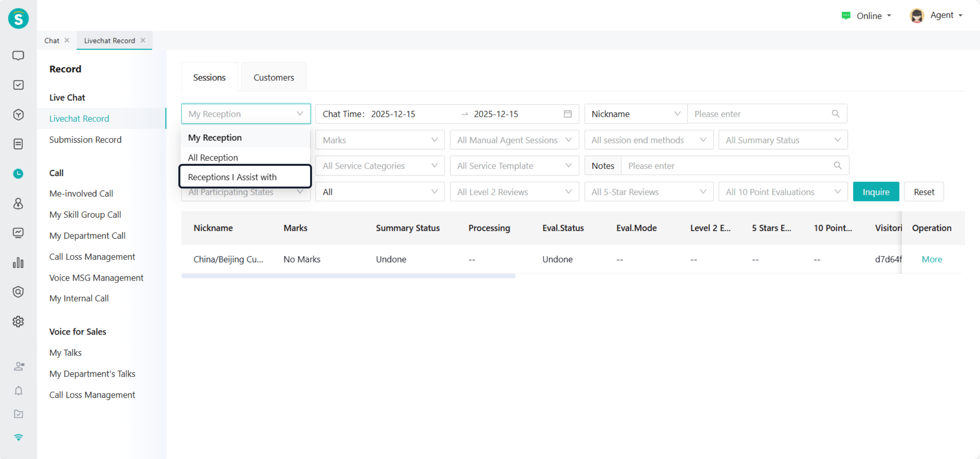This screenshot has height=459, width=980.
Task: Click the bar chart statistics sidebar icon
Action: click(18, 262)
